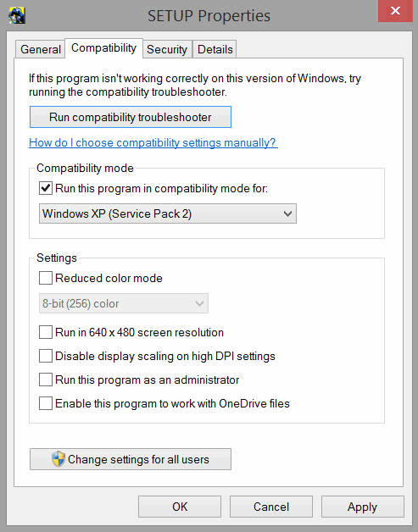This screenshot has height=532, width=418.
Task: Click Change settings for all users
Action: [x=131, y=459]
